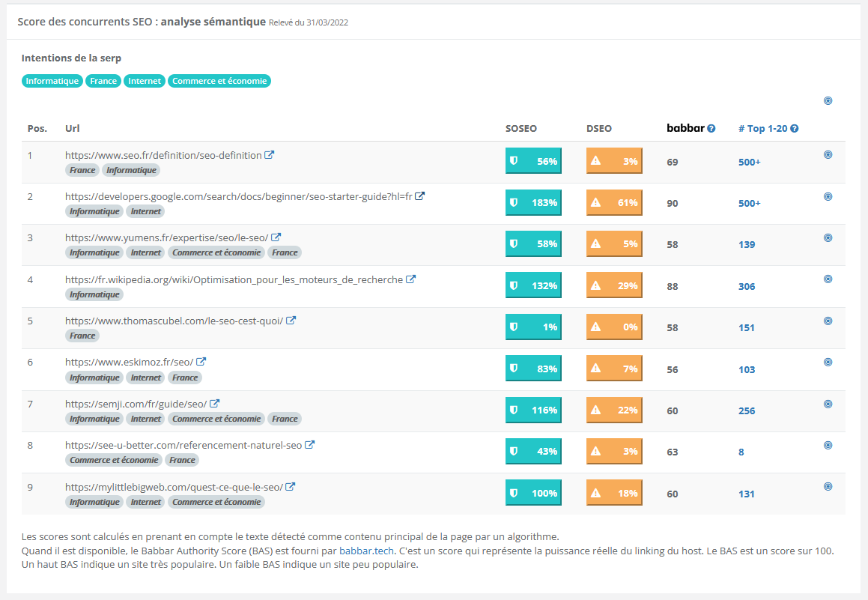Click the help icon next to babbar
Screen dimensions: 868x600
(711, 129)
